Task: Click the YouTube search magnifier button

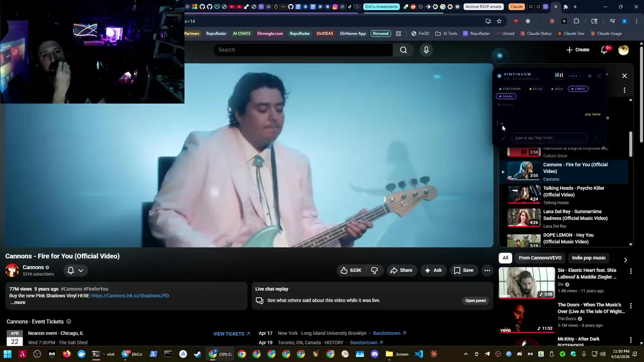Action: click(403, 50)
